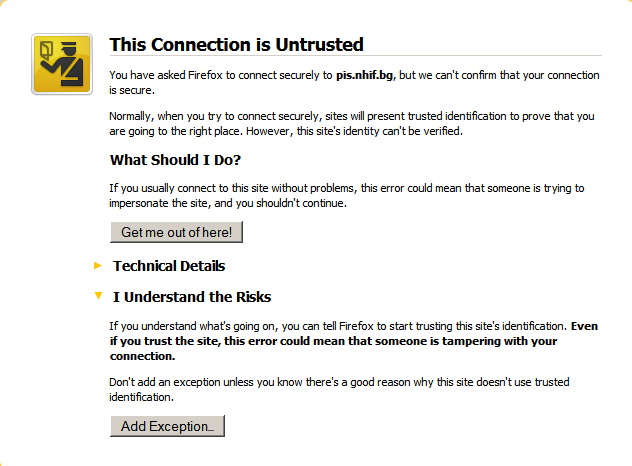Click the words impersonate the site
The height and width of the screenshot is (466, 632).
point(158,203)
